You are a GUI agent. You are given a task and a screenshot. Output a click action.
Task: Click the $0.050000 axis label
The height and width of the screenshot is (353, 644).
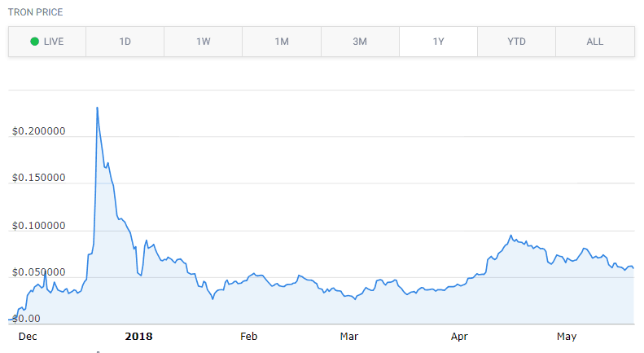pyautogui.click(x=38, y=272)
